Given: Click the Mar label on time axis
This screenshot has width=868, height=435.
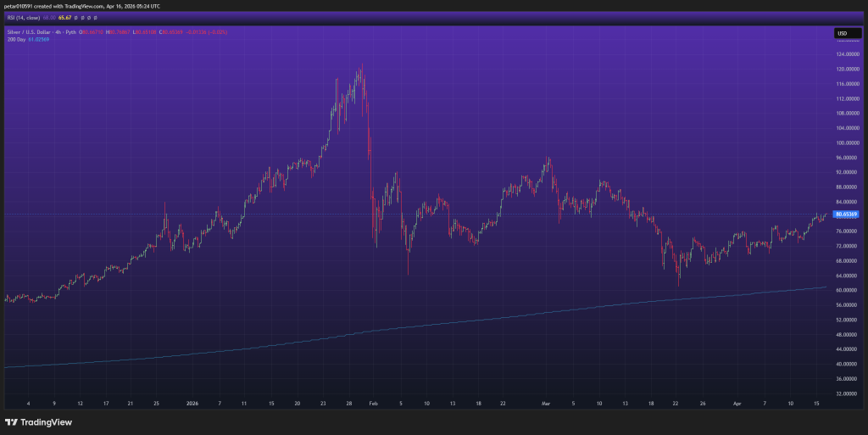Looking at the screenshot, I should tap(547, 404).
